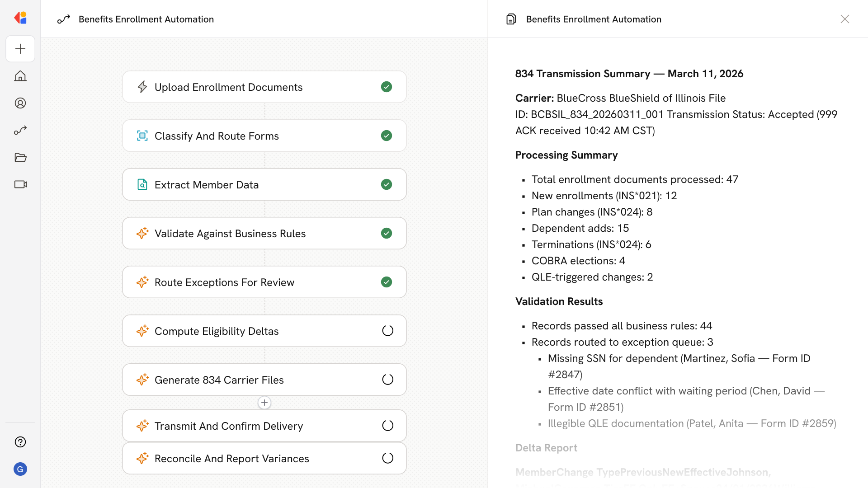Screen dimensions: 868x488
Task: Open the Home icon in sidebar
Action: coord(20,76)
